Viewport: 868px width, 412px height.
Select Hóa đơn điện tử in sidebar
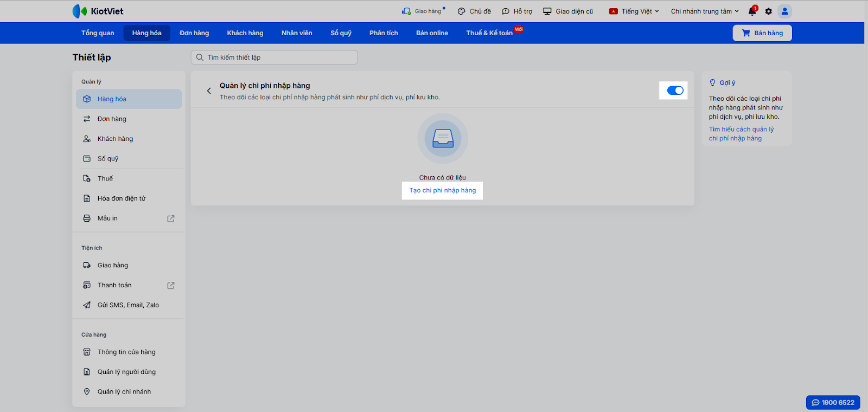(x=129, y=198)
